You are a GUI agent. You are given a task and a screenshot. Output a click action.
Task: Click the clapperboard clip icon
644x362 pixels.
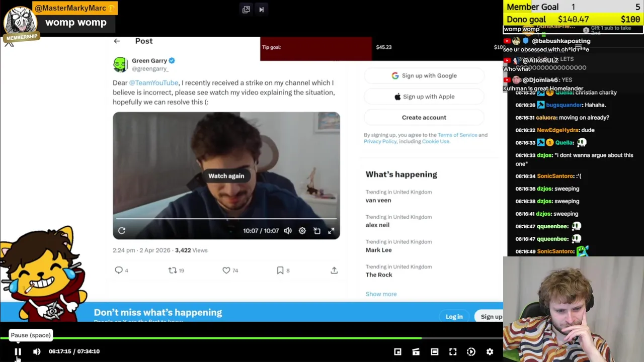point(416,352)
